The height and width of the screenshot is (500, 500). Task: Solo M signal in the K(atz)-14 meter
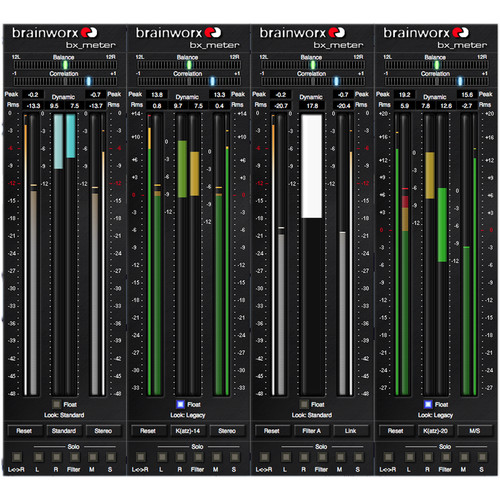tap(217, 457)
